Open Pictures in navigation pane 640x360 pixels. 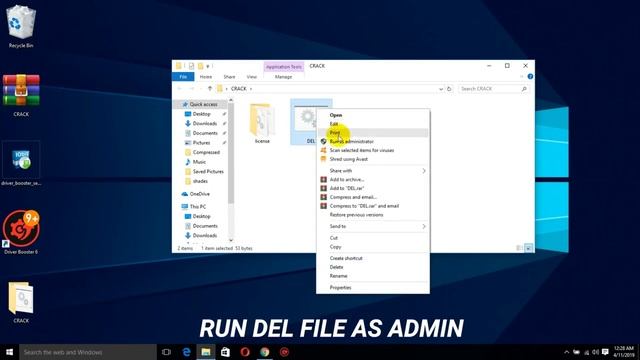pos(202,143)
